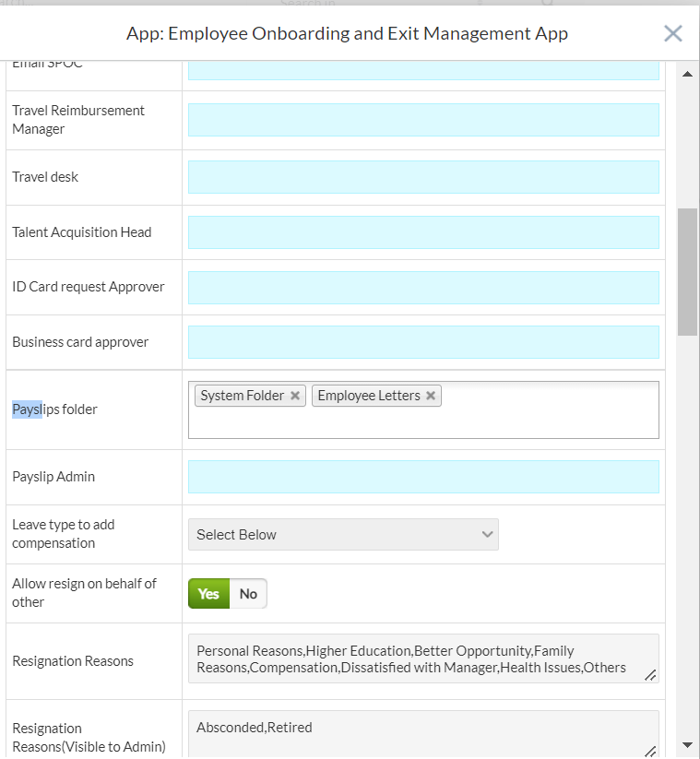Click the Resignation Reasons resize handle
The image size is (700, 759).
click(650, 675)
